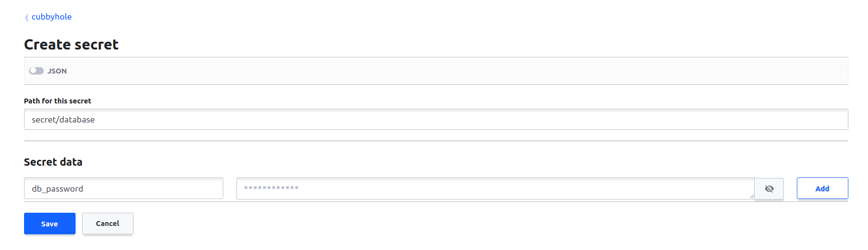Click empty area of the JSON toolbar
Screen dimensions: 868x250
click(x=442, y=71)
